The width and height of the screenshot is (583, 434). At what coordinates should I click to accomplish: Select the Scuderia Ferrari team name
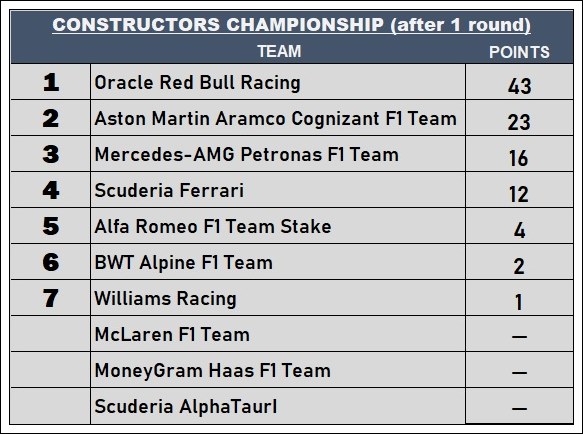coord(169,190)
